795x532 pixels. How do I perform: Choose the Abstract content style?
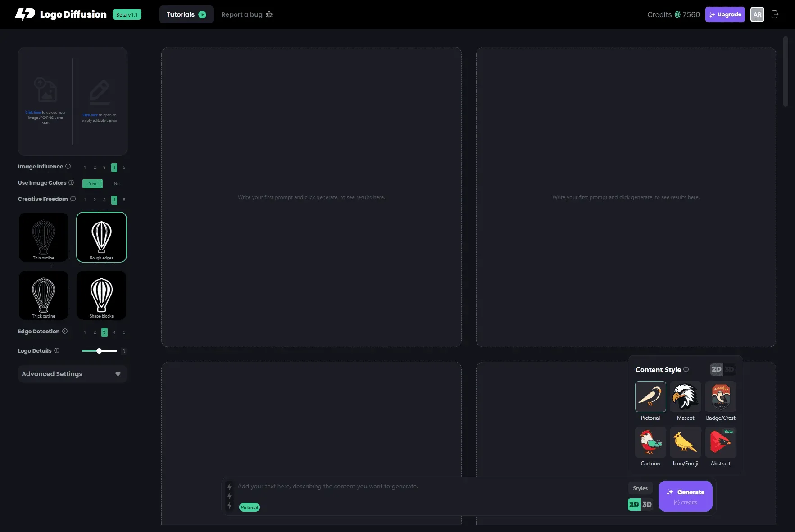(721, 442)
